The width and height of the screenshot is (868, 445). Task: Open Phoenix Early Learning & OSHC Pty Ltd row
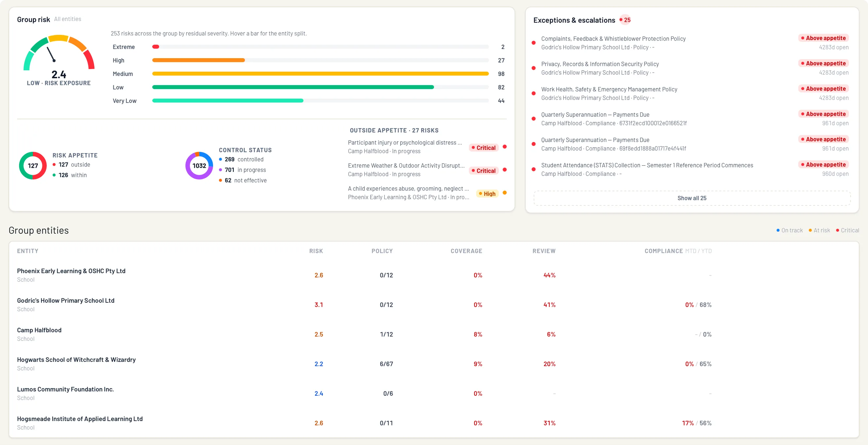pyautogui.click(x=434, y=275)
